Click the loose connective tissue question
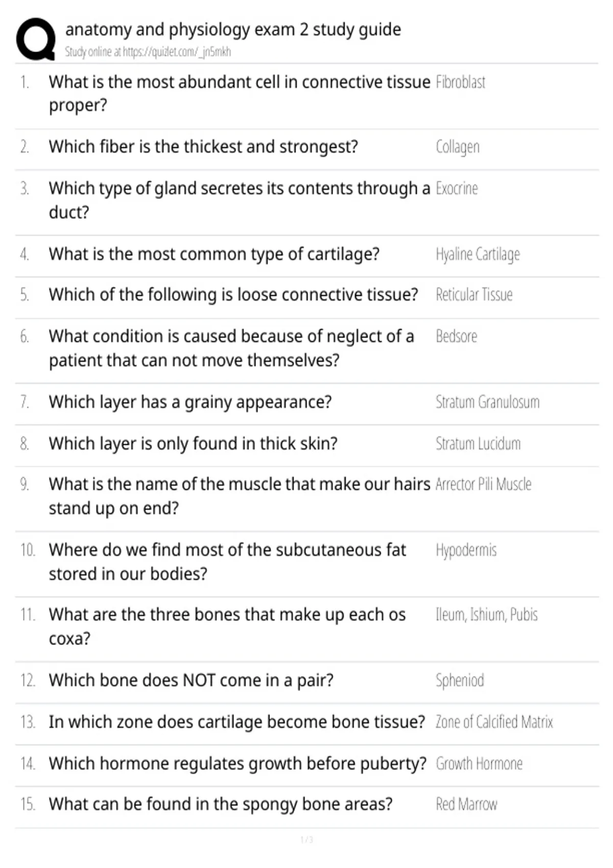 click(233, 295)
